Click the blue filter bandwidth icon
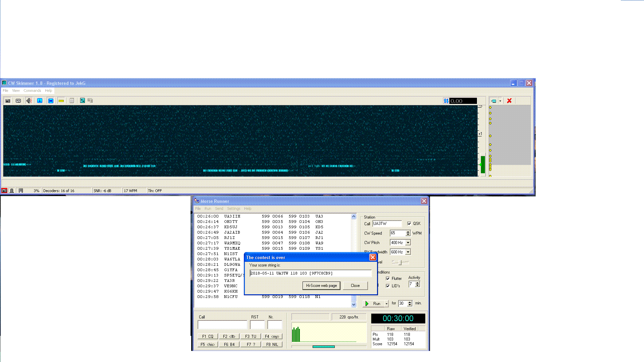The width and height of the screenshot is (644, 362). coord(51,101)
